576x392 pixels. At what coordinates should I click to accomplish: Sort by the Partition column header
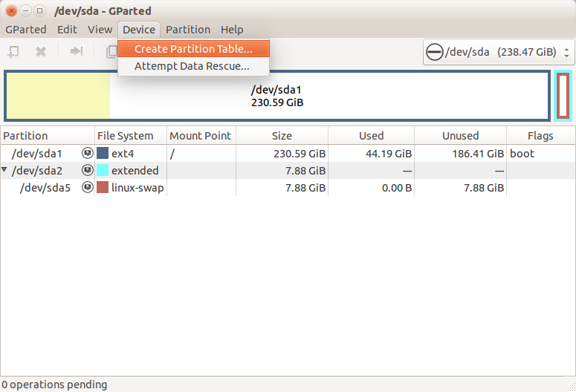point(48,136)
